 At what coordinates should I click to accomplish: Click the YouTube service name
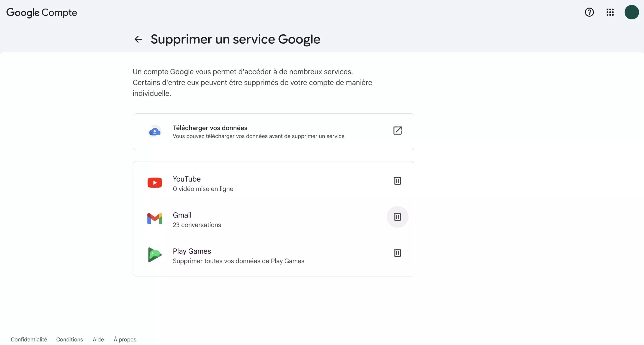click(x=187, y=179)
